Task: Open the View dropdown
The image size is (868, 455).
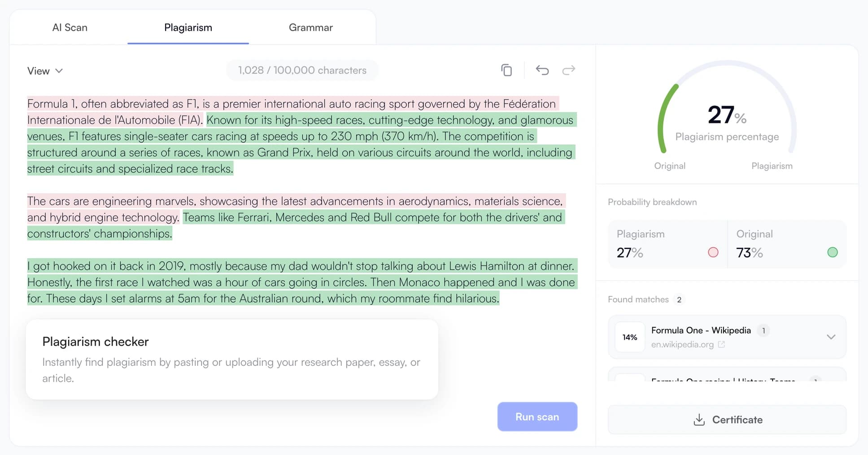Action: pyautogui.click(x=45, y=71)
